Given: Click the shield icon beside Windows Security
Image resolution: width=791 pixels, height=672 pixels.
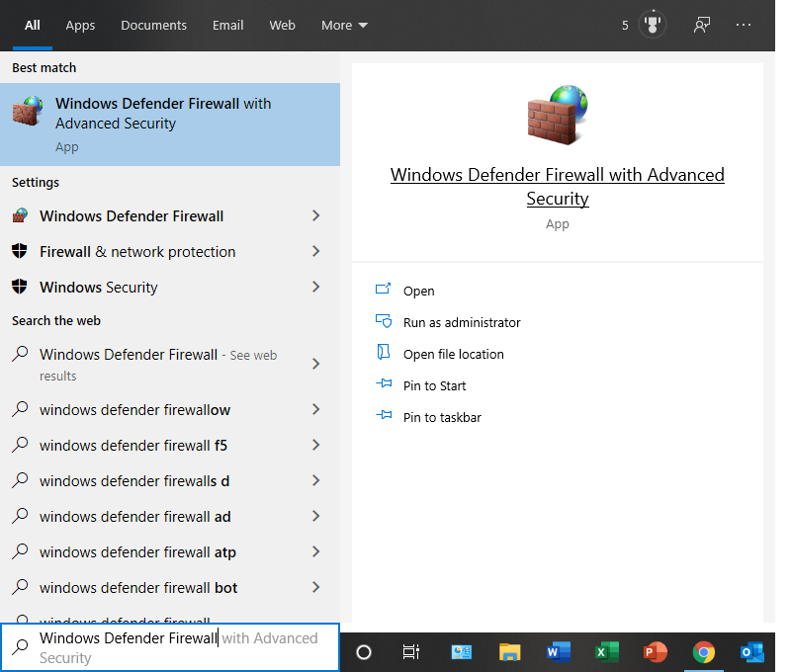Looking at the screenshot, I should [20, 287].
